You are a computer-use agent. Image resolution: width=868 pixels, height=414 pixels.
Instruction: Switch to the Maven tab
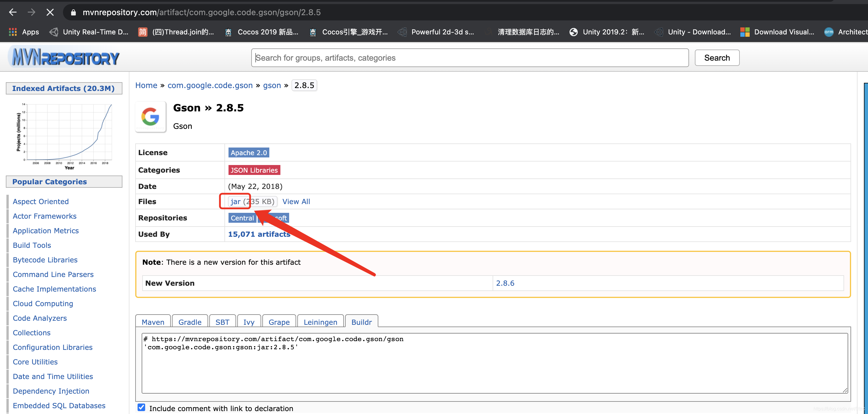153,322
